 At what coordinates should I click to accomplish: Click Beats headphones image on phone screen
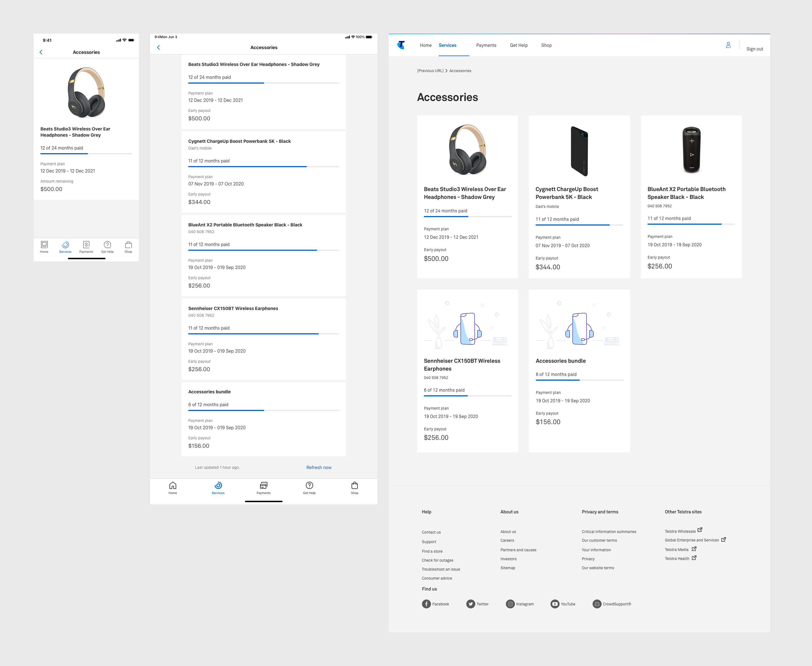pos(86,92)
